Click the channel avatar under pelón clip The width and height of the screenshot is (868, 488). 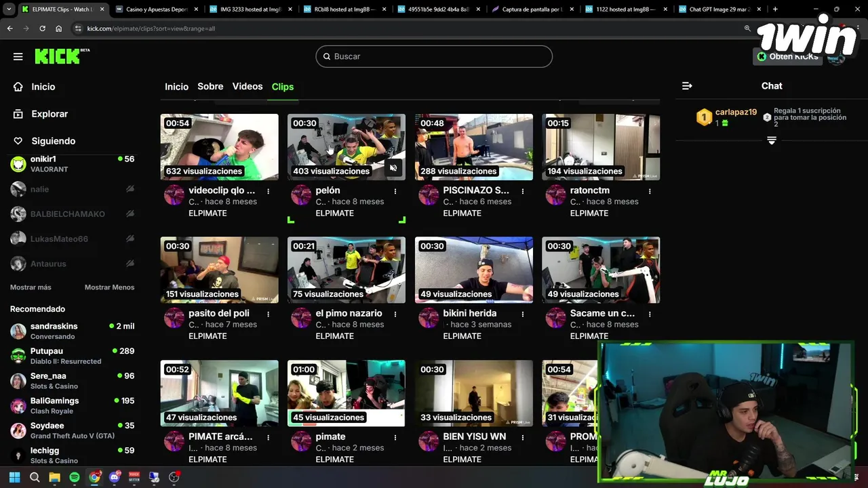point(301,195)
